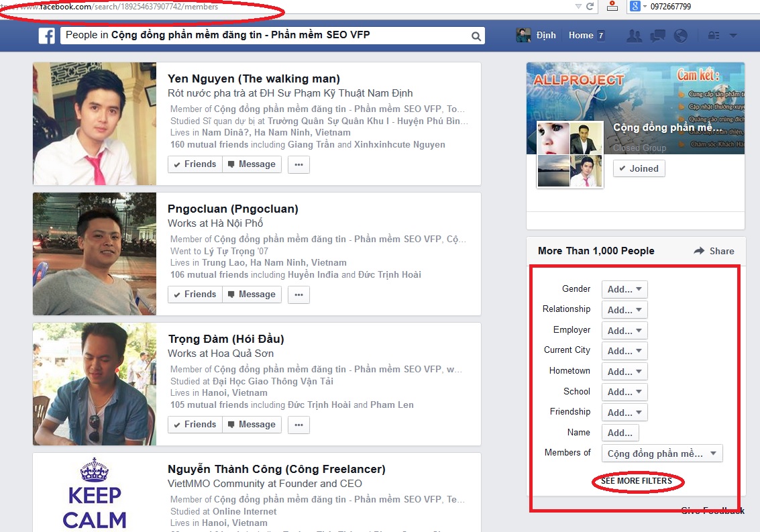Open 'Nam Dinã?, Ha Nam Ninh, Vietnam' location link
This screenshot has width=760, height=532.
click(x=276, y=132)
